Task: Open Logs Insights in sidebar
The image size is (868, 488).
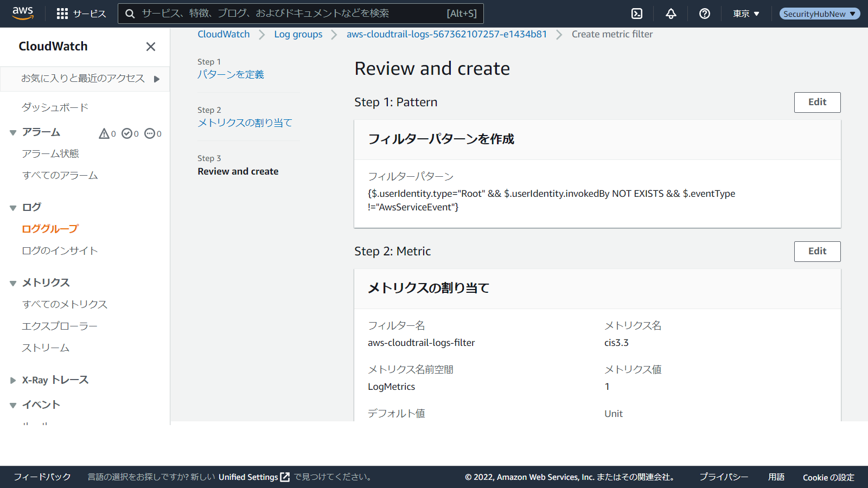Action: [60, 251]
